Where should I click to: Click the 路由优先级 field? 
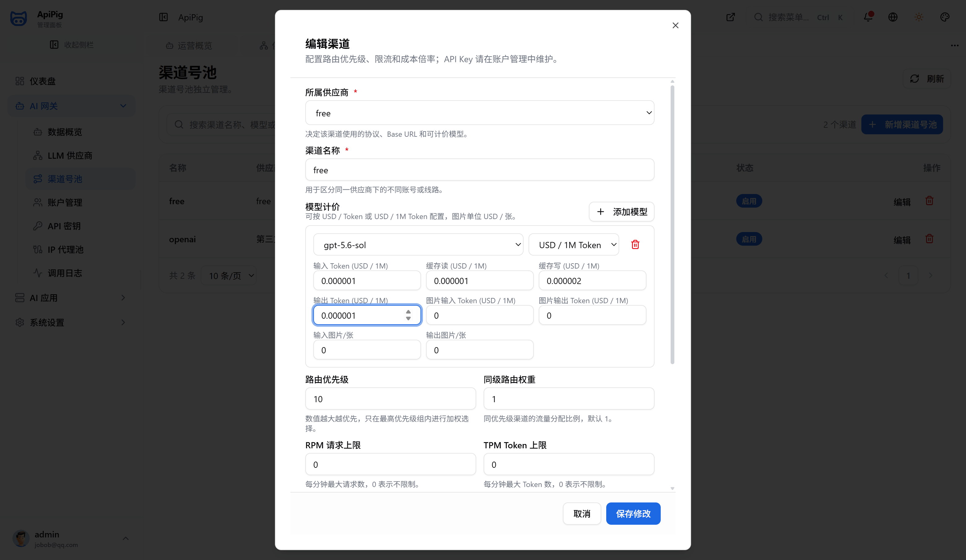(390, 398)
